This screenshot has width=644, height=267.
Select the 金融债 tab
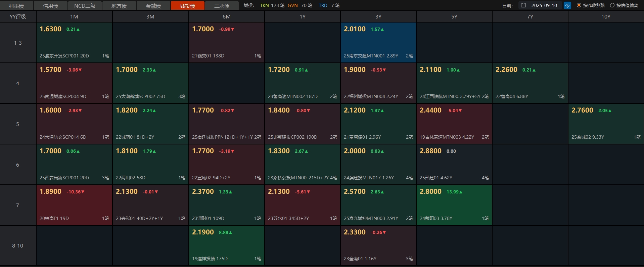pyautogui.click(x=153, y=6)
